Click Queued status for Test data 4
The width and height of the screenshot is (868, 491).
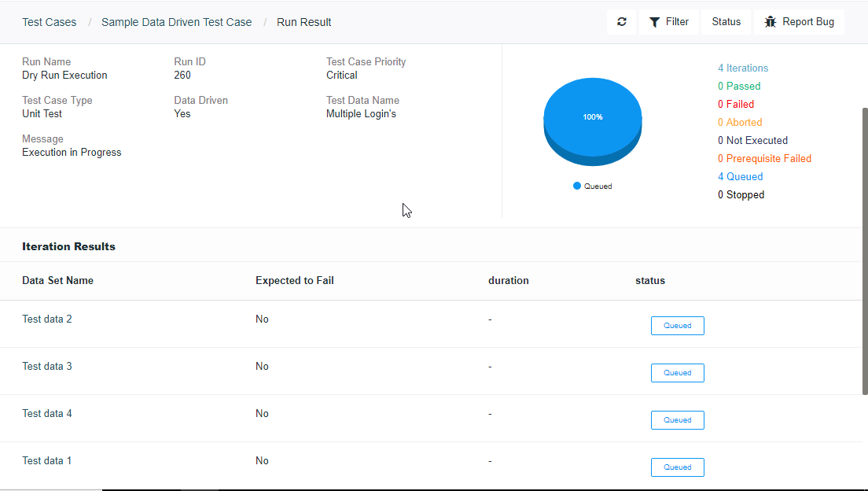coord(678,420)
